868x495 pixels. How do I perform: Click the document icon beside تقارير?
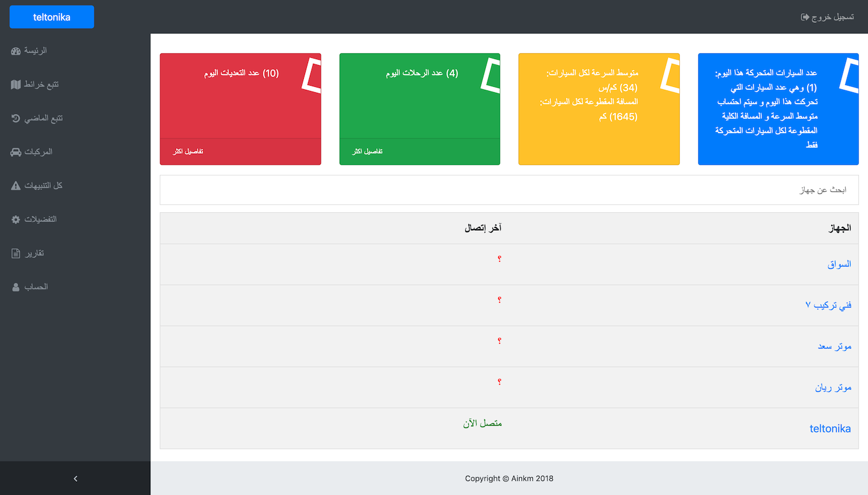(x=16, y=253)
